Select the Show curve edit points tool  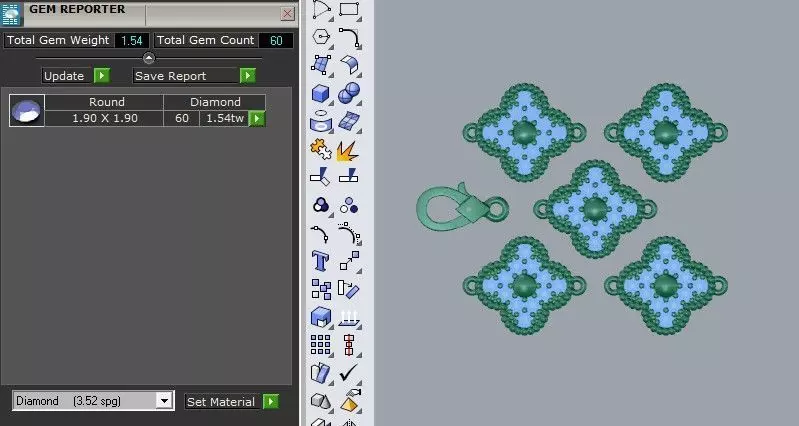point(349,233)
